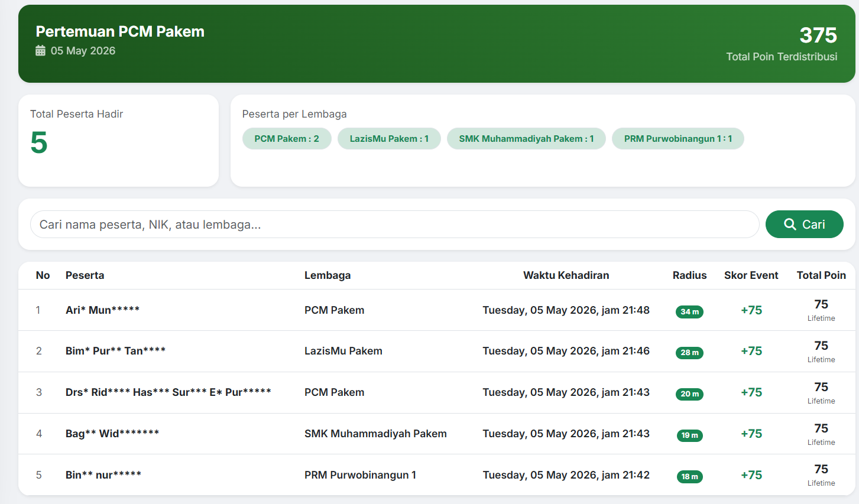Click 75 Lifetime total in Bim* Pur** row
The height and width of the screenshot is (504, 859).
[821, 352]
